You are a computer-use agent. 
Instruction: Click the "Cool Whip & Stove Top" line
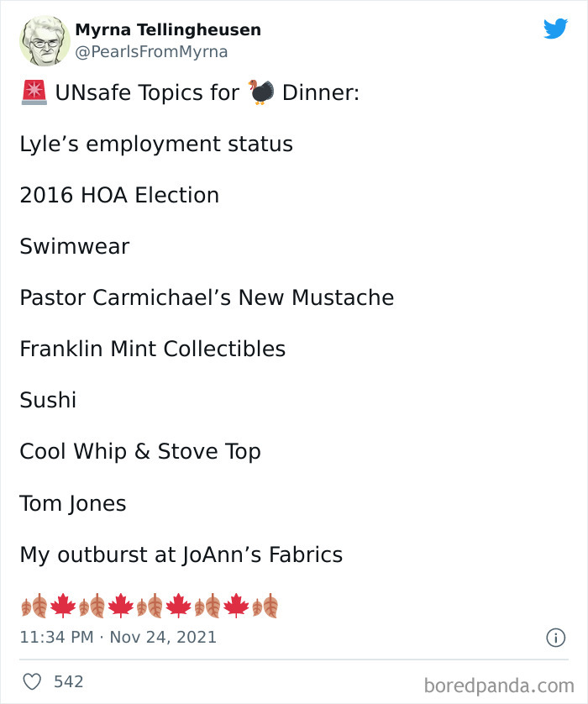[140, 451]
